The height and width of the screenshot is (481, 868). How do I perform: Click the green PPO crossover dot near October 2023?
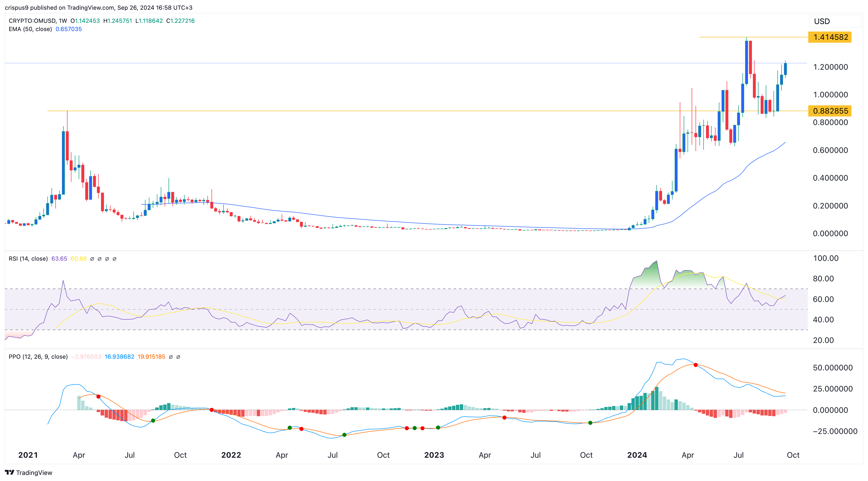[x=590, y=423]
